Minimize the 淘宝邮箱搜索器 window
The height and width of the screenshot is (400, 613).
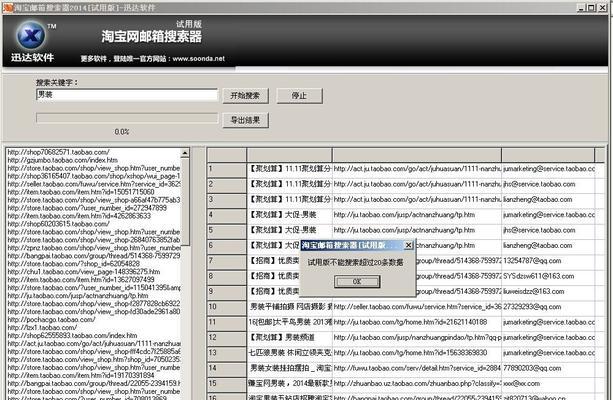[x=581, y=7]
